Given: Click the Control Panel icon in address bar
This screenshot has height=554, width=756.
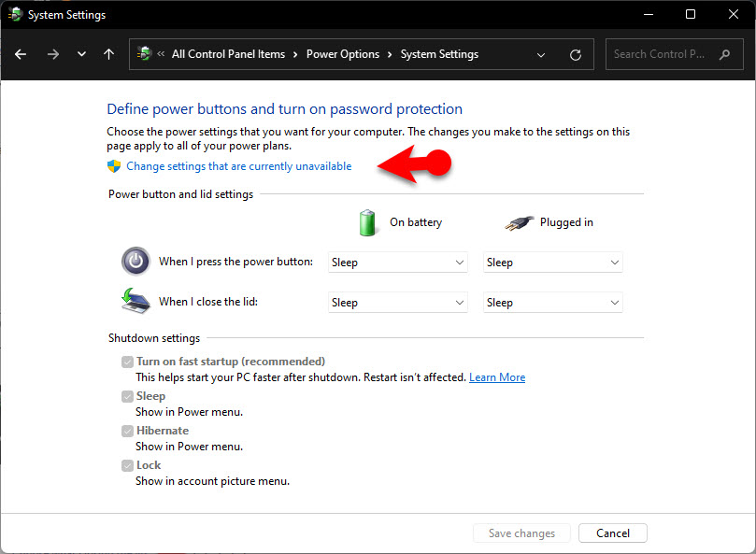Looking at the screenshot, I should (144, 53).
